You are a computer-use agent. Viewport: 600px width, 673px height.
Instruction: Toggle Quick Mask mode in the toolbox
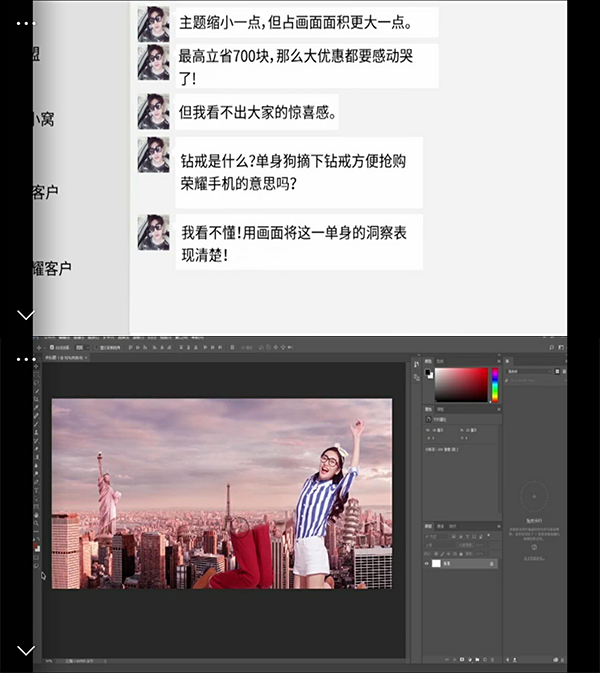pyautogui.click(x=36, y=558)
